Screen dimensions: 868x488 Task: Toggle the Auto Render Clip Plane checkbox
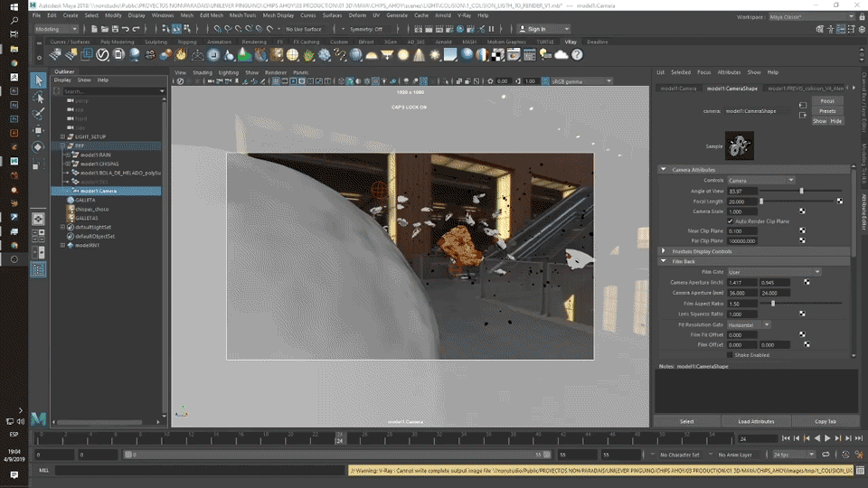click(x=731, y=221)
